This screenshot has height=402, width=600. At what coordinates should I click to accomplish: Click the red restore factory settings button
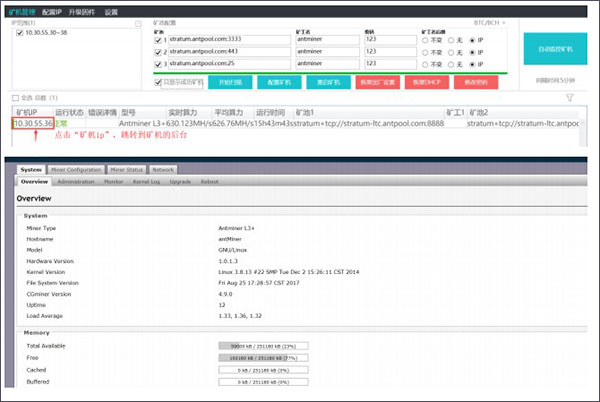pos(377,82)
